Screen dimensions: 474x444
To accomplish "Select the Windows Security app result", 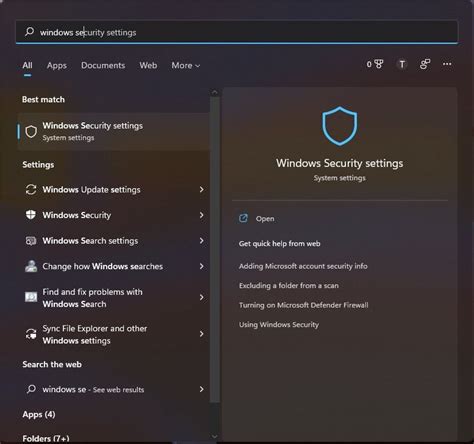I will coord(115,215).
